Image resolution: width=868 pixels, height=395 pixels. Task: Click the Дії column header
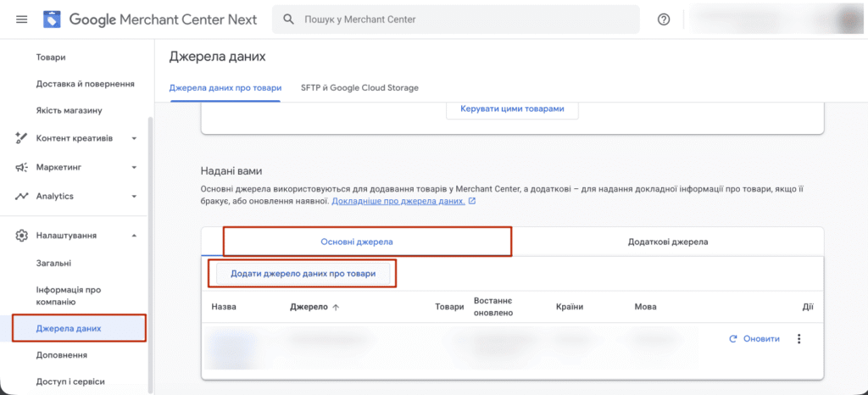pos(808,307)
